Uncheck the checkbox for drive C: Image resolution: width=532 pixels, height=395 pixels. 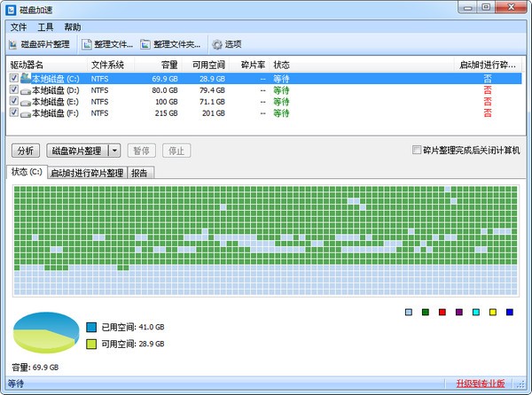[13, 78]
